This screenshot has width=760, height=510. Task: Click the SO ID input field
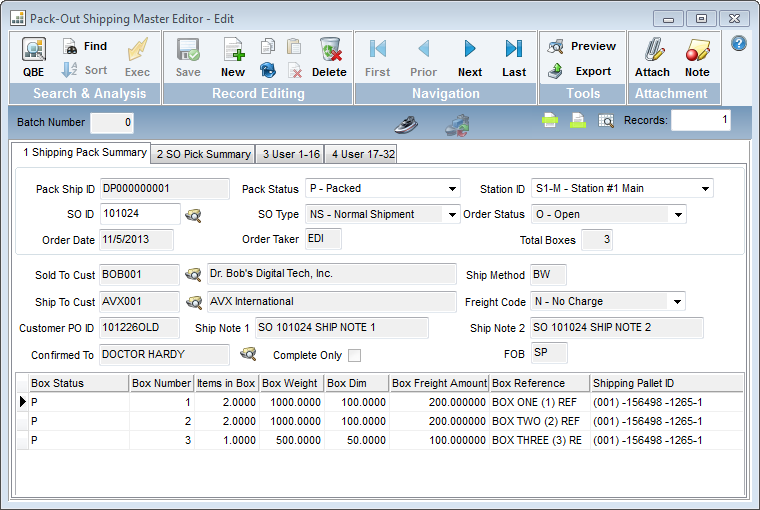tap(140, 214)
